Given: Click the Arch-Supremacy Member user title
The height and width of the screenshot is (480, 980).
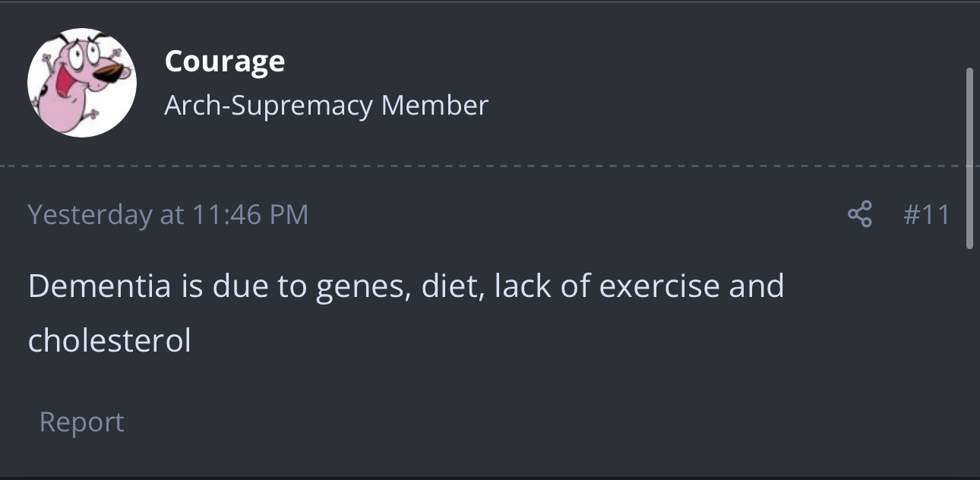Looking at the screenshot, I should (326, 105).
